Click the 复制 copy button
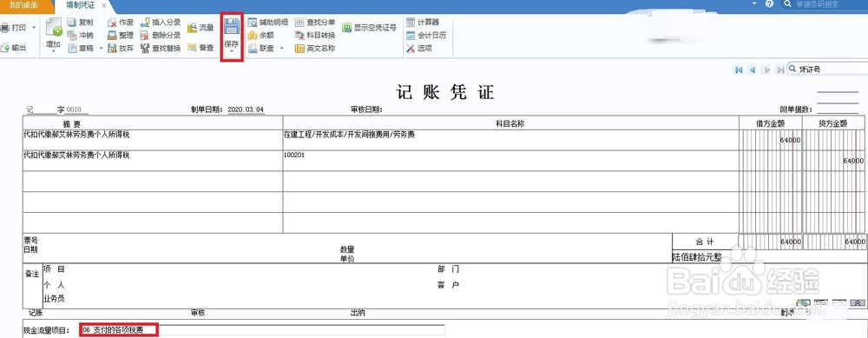This screenshot has height=338, width=868. tap(80, 23)
